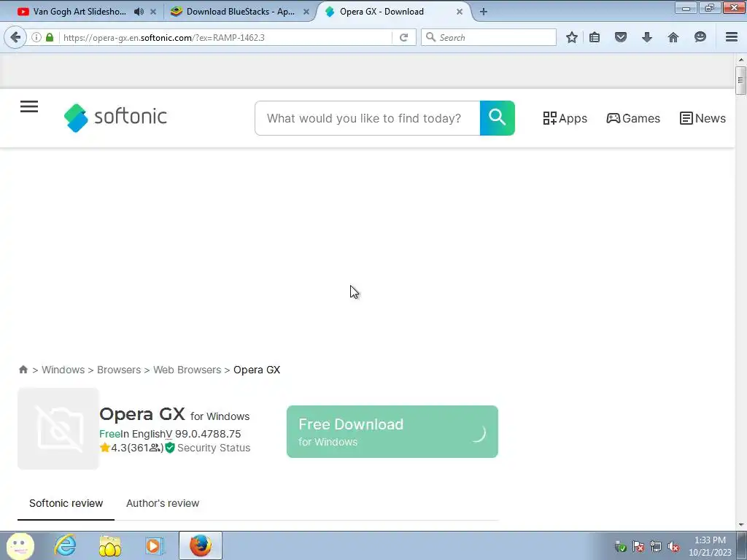The width and height of the screenshot is (747, 560).
Task: Open the bookmarks list icon
Action: coord(595,37)
